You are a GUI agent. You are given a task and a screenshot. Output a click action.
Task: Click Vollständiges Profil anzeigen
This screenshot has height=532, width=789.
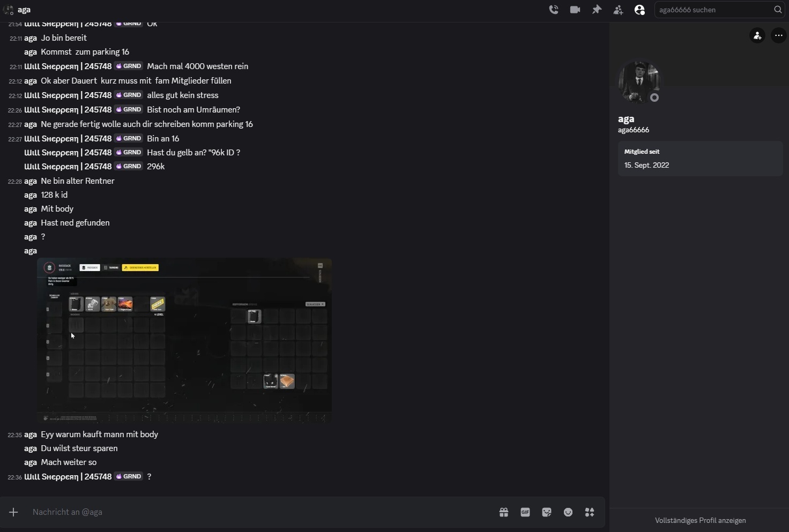[700, 520]
